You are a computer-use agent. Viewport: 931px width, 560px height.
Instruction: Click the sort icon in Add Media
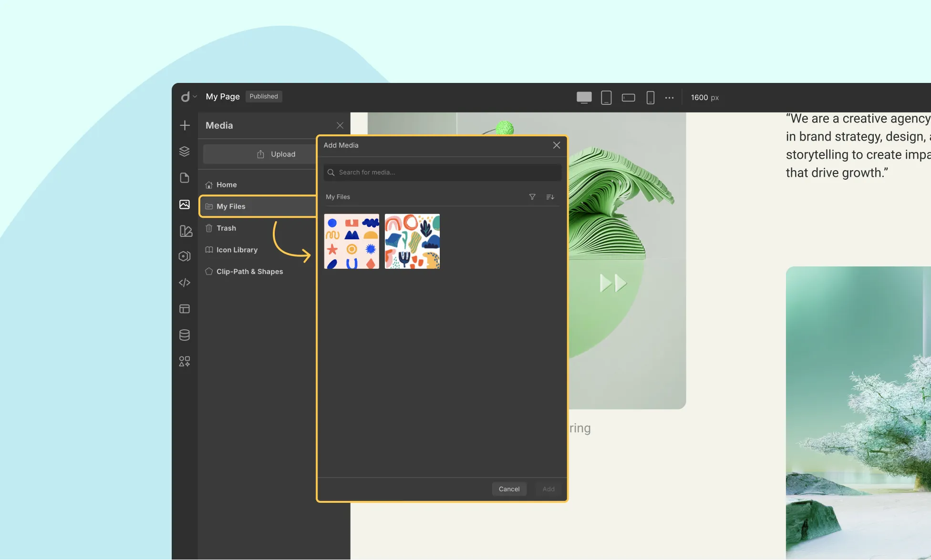[550, 197]
